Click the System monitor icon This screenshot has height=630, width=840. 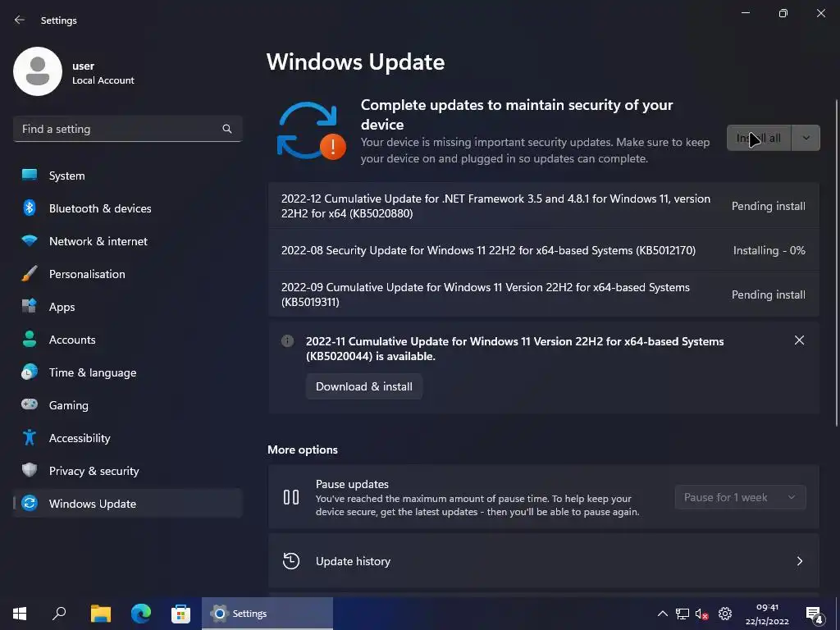(30, 176)
